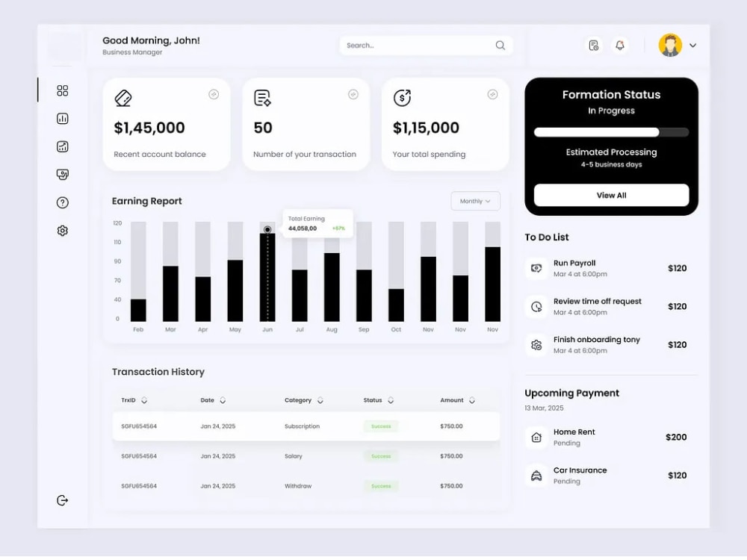Open the Run Payroll to-do item
This screenshot has width=747, height=560.
606,268
